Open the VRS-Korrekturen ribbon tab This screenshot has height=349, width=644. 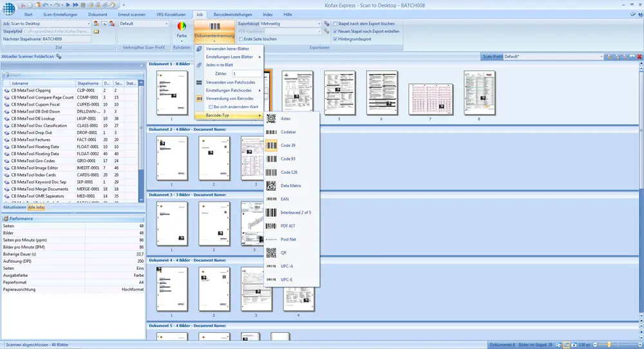171,15
